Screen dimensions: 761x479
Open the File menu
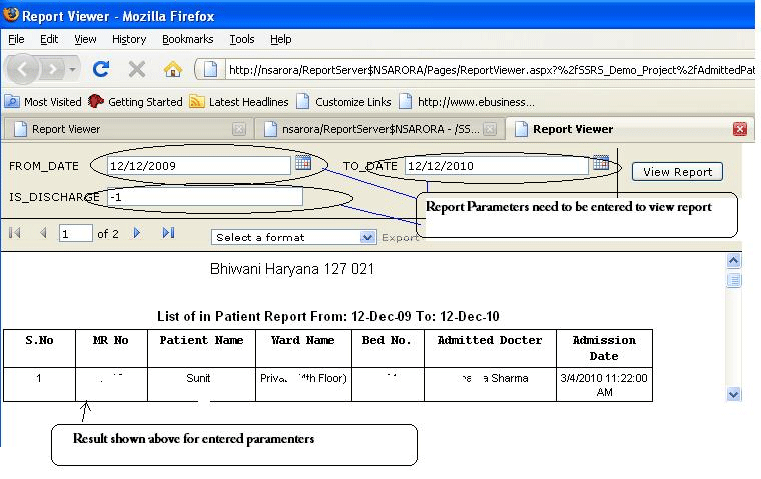pos(16,39)
